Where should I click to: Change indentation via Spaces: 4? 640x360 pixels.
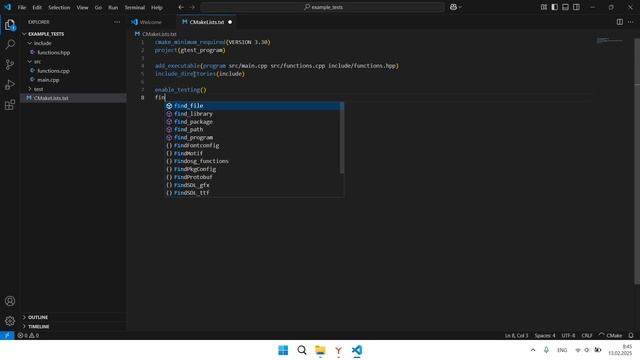[545, 336]
